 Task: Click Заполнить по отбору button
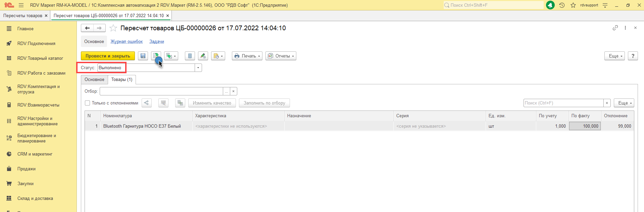pos(264,103)
